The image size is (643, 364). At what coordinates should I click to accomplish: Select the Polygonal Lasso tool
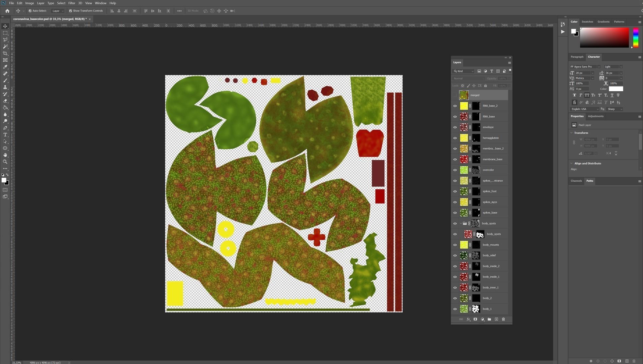click(x=5, y=40)
